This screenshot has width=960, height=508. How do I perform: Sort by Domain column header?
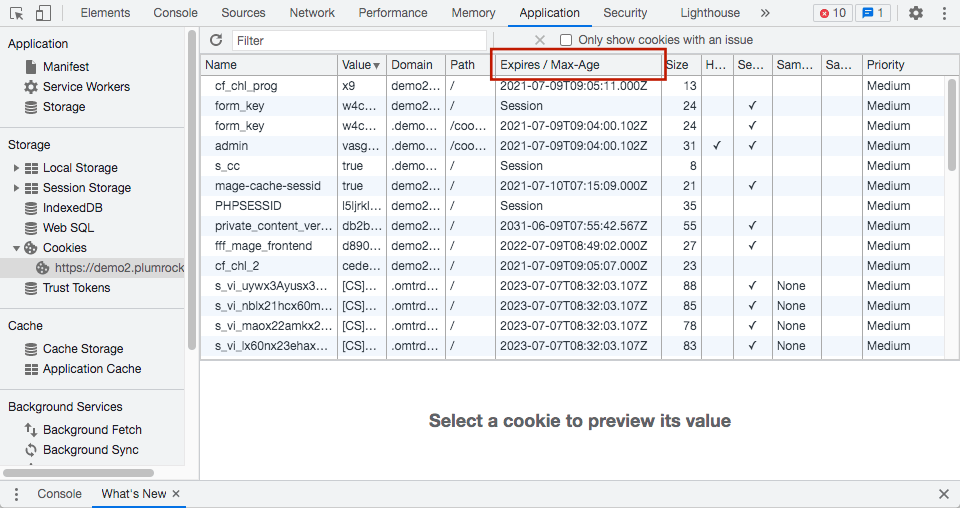coord(416,65)
